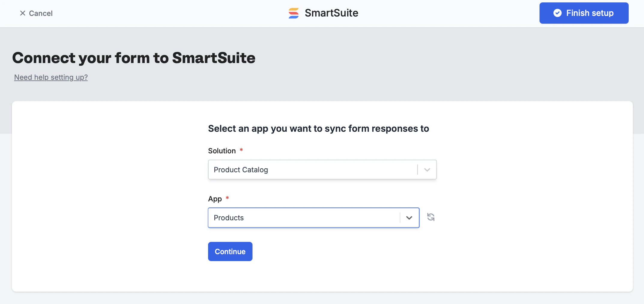
Task: Click the refresh icon beside the App dropdown
Action: pyautogui.click(x=431, y=217)
